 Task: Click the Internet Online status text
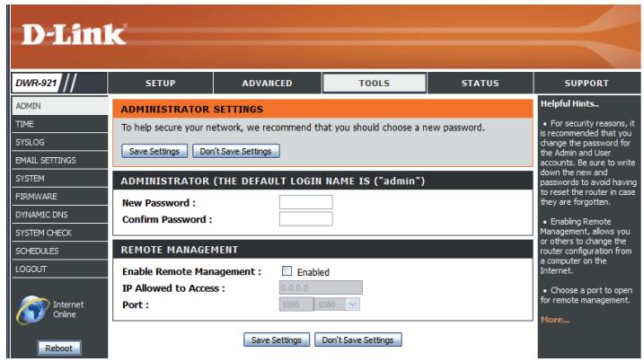pyautogui.click(x=68, y=309)
